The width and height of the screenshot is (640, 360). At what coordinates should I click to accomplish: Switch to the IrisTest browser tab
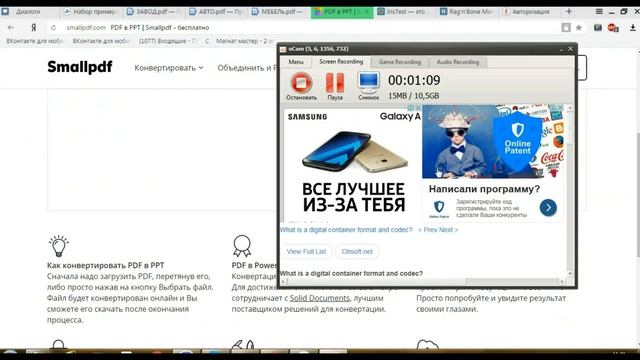[x=404, y=12]
